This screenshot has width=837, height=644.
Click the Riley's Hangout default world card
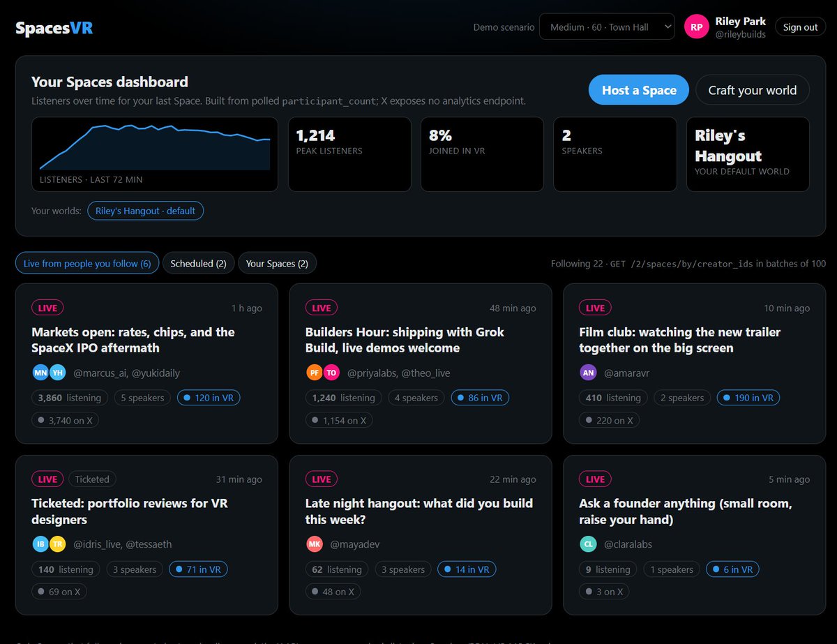pos(748,154)
